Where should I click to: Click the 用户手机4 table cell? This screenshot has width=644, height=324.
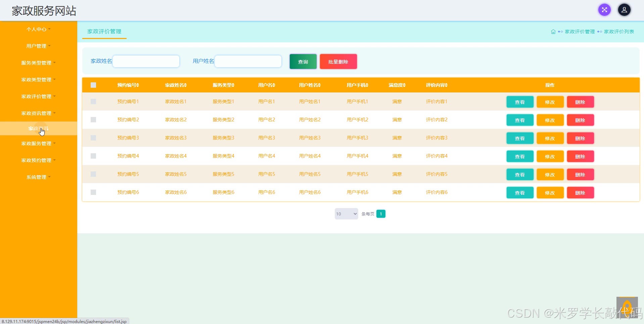357,156
